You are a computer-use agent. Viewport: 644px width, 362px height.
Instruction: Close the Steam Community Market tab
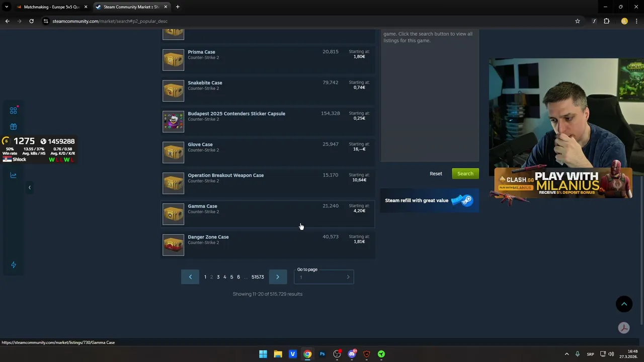166,7
